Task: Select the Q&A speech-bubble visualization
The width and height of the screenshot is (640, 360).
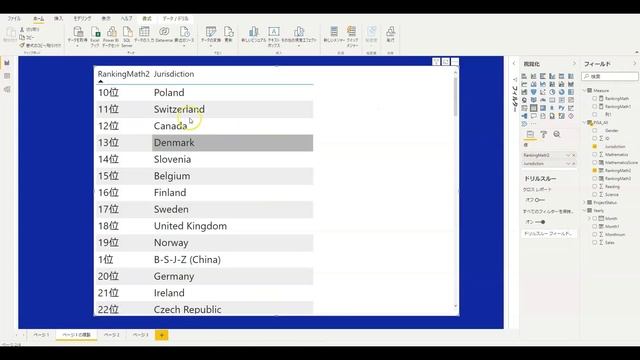Action: click(533, 116)
